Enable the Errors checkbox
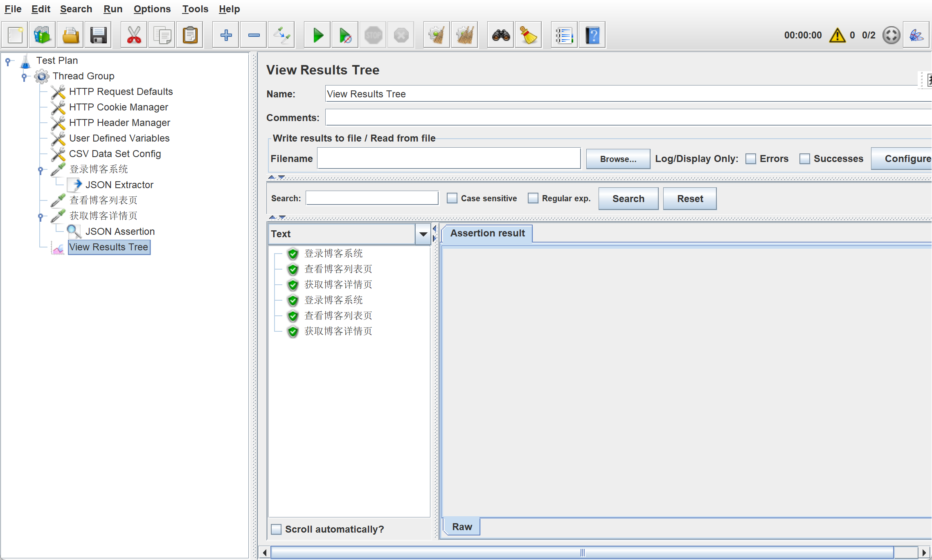The width and height of the screenshot is (932, 560). [x=750, y=159]
